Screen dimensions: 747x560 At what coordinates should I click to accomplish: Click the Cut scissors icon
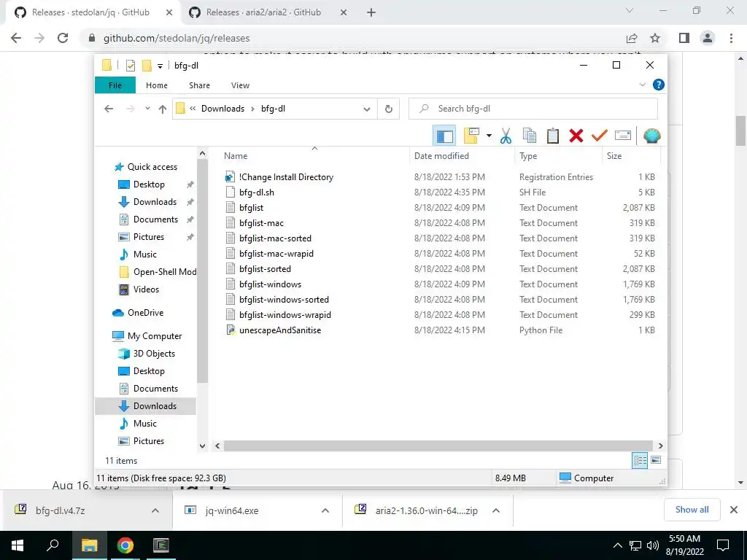coord(506,136)
